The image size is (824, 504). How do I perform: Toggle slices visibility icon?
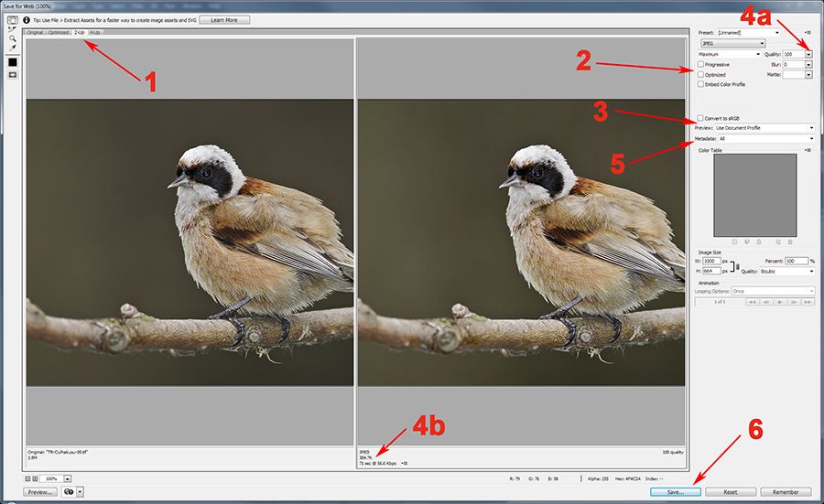point(13,75)
